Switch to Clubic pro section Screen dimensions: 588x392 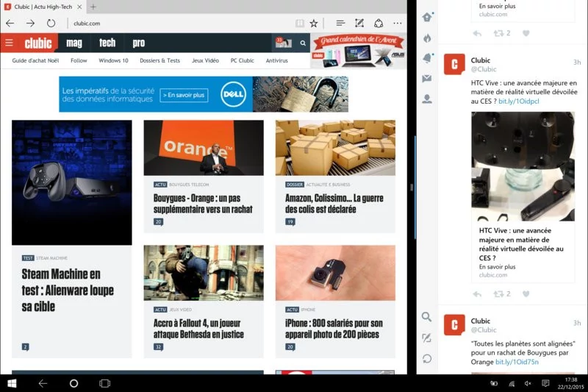pos(139,43)
